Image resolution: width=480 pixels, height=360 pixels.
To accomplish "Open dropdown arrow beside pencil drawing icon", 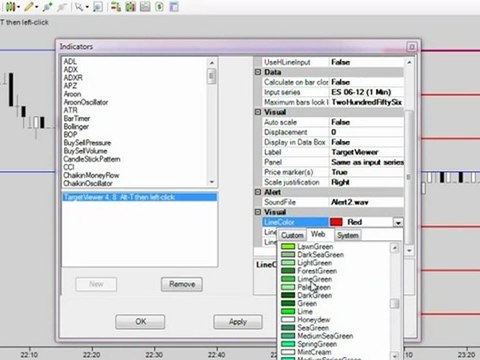I will pyautogui.click(x=36, y=7).
